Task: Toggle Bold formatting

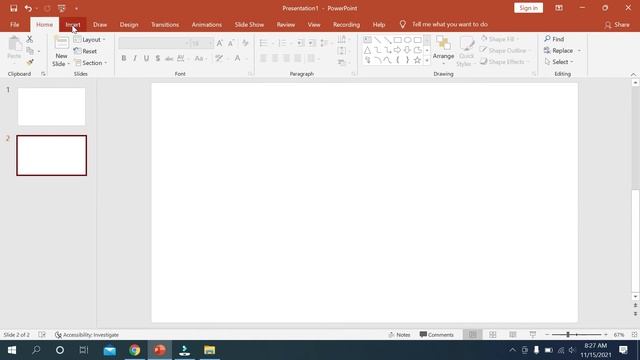Action: [x=124, y=59]
